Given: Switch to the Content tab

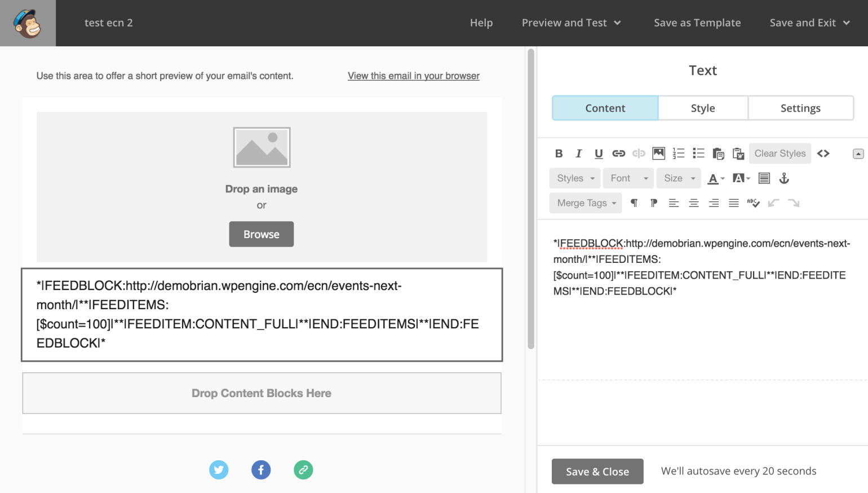Looking at the screenshot, I should coord(605,108).
